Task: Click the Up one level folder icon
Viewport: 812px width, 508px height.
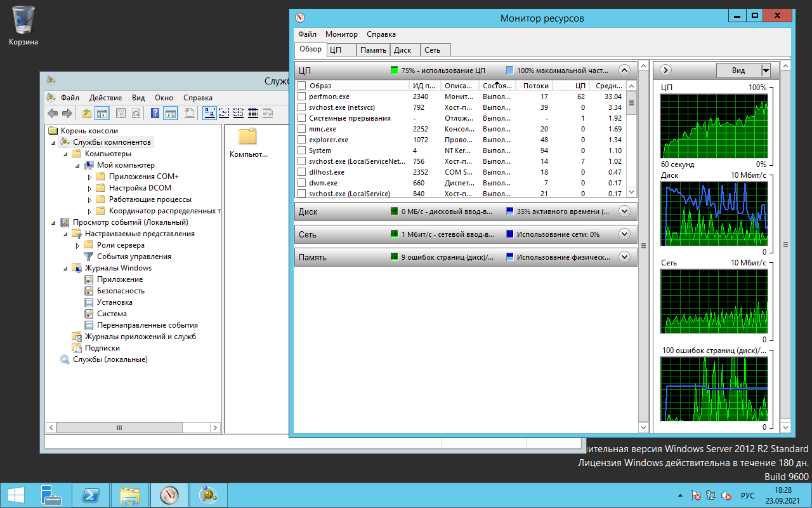Action: 87,113
